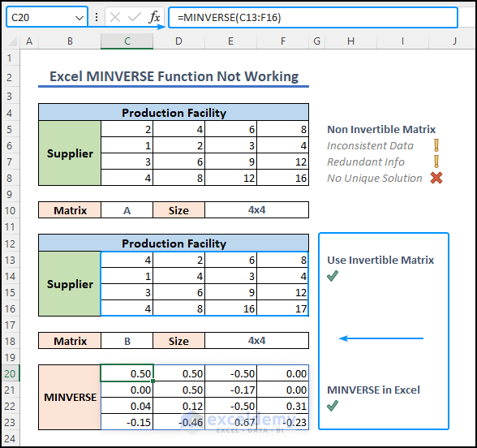Click the 'No Unique Solution' text
Screen dimensions: 477x448
coord(375,178)
